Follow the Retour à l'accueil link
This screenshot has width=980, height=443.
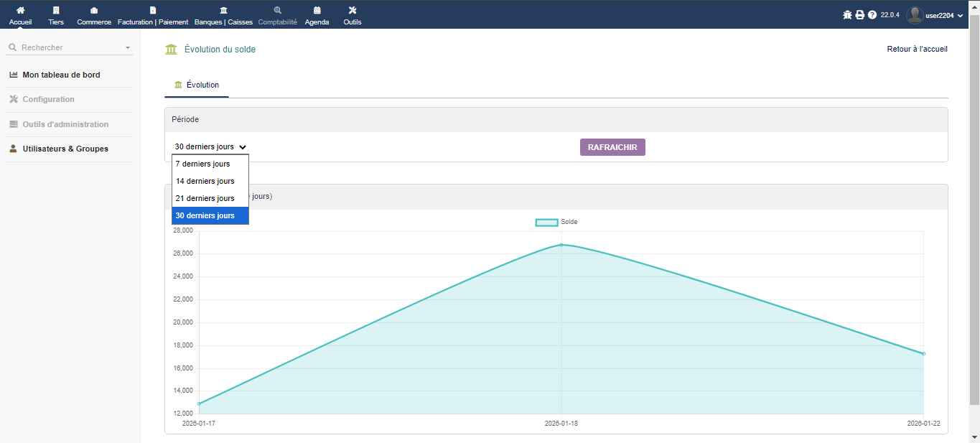(917, 50)
